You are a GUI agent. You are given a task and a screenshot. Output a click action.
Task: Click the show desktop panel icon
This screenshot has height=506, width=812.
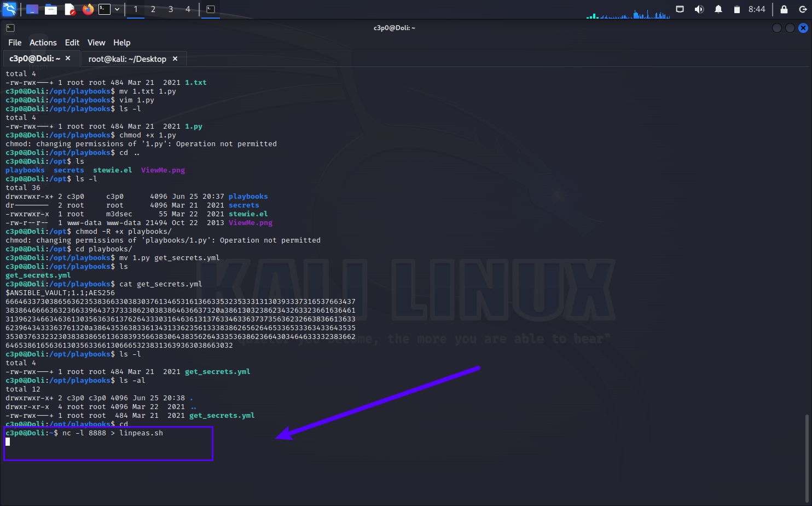tap(32, 9)
